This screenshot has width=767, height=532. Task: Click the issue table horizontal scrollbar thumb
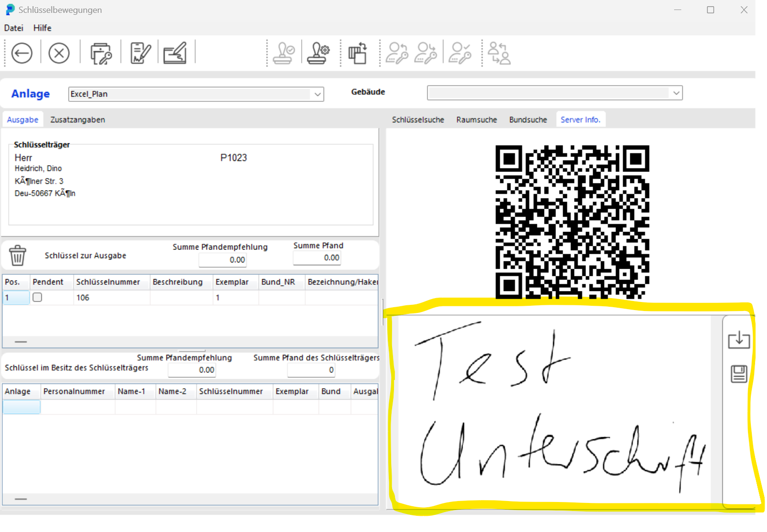pyautogui.click(x=21, y=341)
